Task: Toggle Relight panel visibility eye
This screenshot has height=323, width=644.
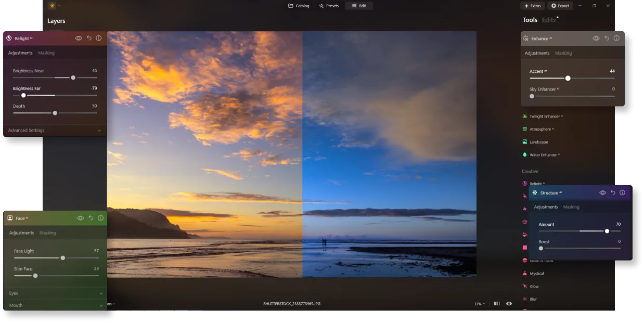Action: (x=79, y=38)
